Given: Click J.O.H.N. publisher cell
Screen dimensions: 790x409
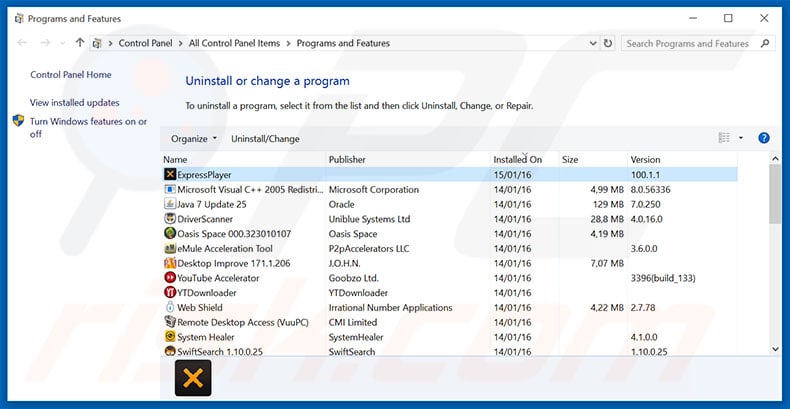Looking at the screenshot, I should pyautogui.click(x=345, y=263).
